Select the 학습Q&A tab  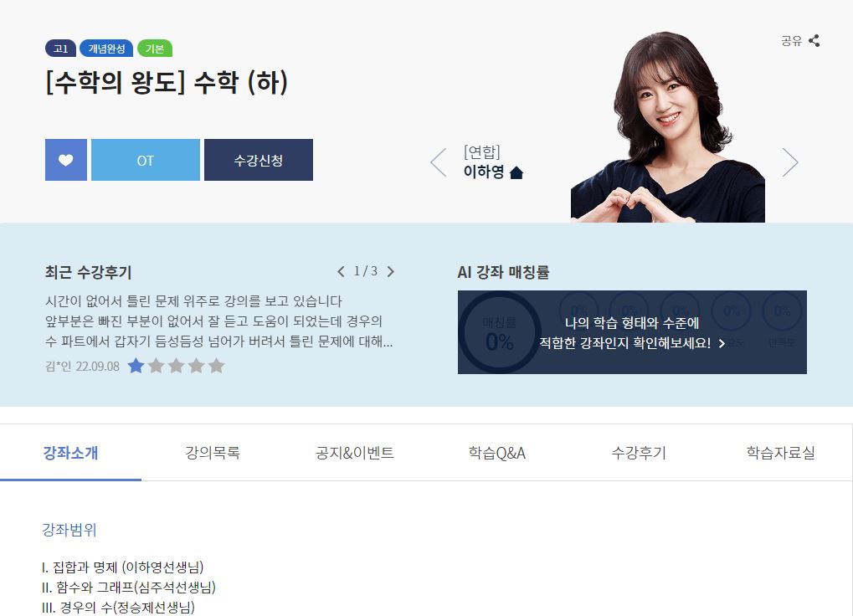point(496,452)
